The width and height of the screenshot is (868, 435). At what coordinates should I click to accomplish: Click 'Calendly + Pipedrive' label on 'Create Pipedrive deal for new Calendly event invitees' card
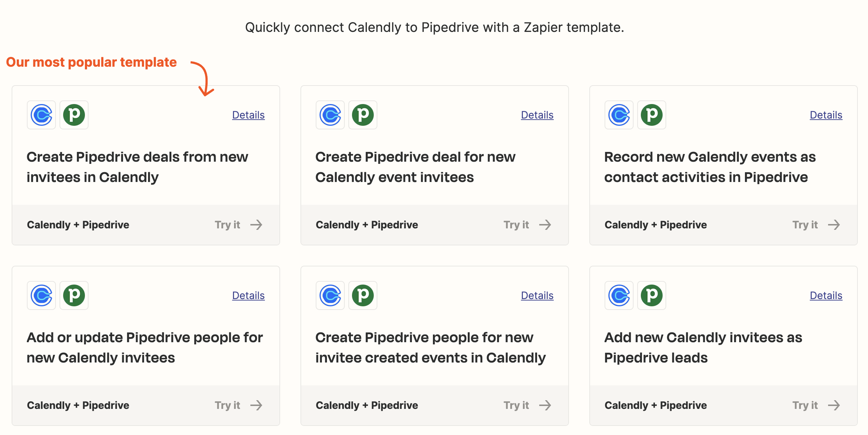[367, 225]
